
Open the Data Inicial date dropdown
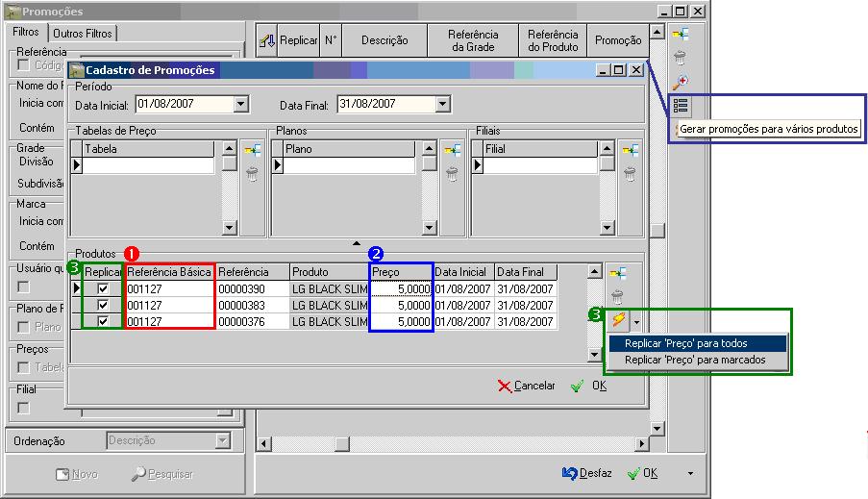(241, 104)
